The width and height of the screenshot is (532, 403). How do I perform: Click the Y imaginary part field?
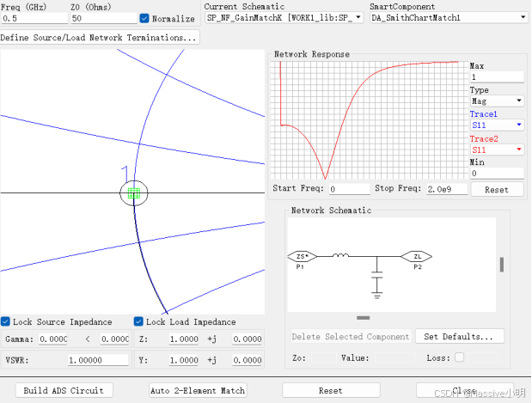coord(247,360)
